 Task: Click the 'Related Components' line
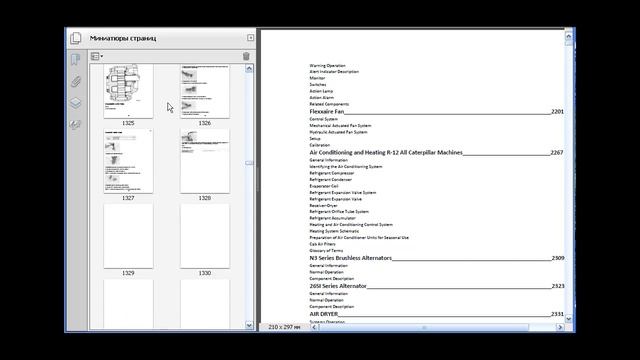(329, 104)
